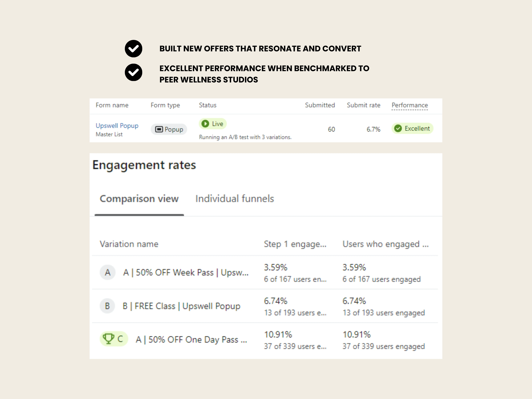The image size is (532, 399).
Task: Click the green checkmark in Excellent badge
Action: (398, 129)
